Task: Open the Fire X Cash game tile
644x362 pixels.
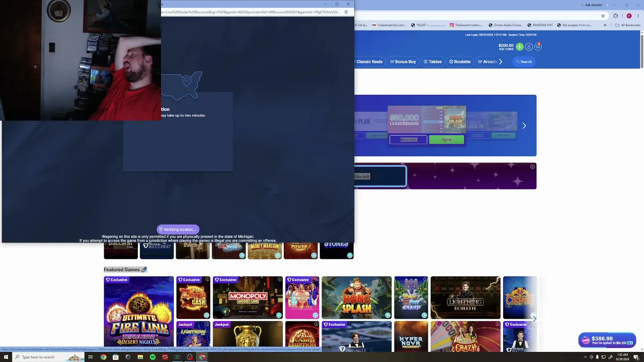Action: (x=193, y=297)
